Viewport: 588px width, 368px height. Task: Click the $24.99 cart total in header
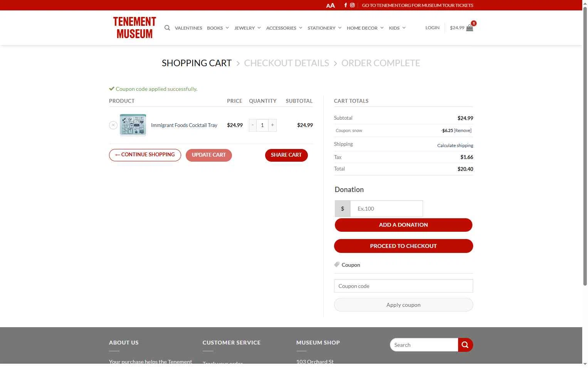pos(457,28)
